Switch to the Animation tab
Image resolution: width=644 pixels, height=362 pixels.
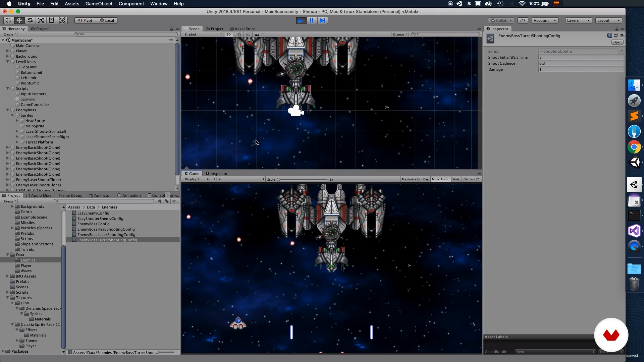coord(129,195)
